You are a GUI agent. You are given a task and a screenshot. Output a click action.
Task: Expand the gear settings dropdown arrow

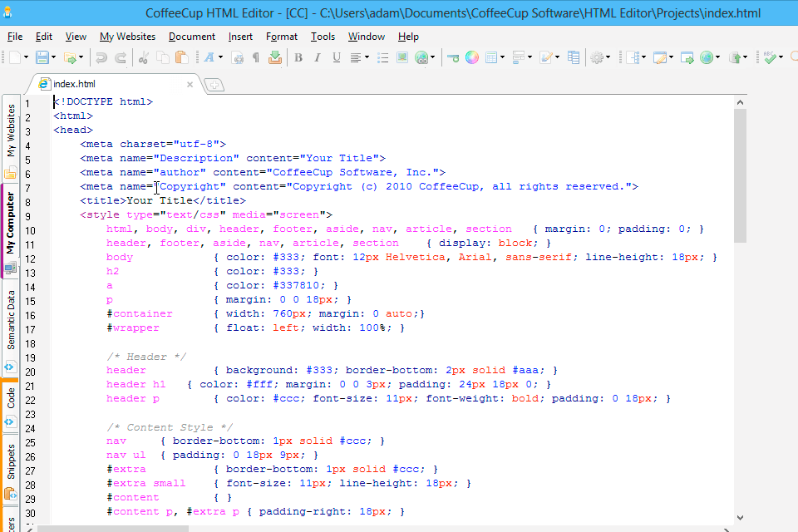point(608,57)
